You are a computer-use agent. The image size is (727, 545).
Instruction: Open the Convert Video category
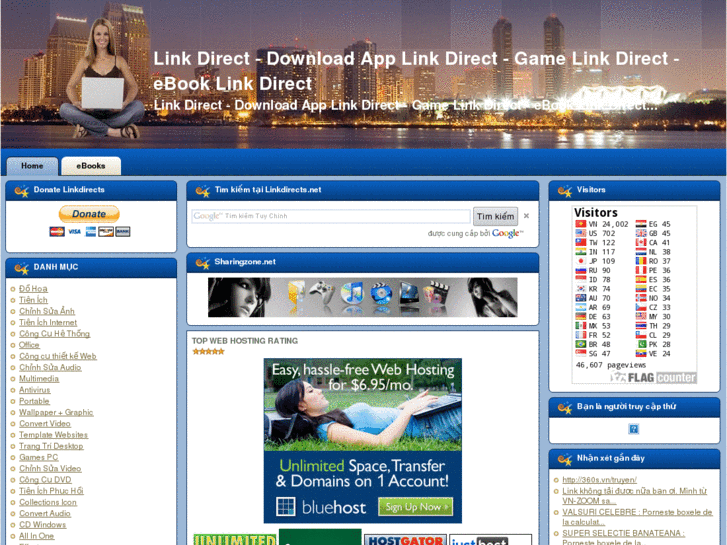(45, 423)
